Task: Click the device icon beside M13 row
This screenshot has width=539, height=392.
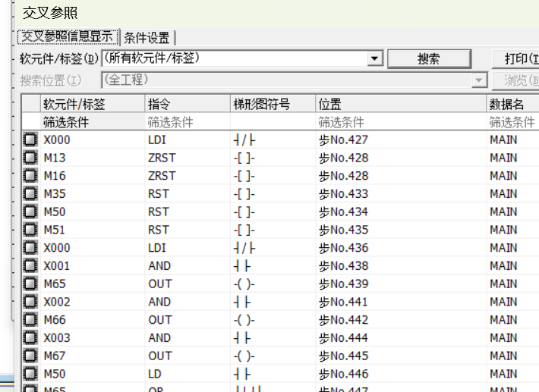Action: [30, 158]
